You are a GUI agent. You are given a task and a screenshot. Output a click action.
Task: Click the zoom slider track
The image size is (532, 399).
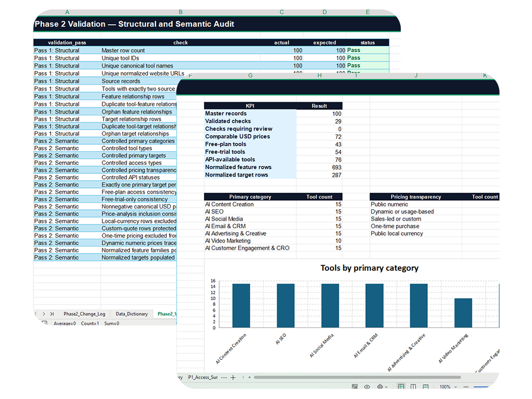pyautogui.click(x=481, y=387)
